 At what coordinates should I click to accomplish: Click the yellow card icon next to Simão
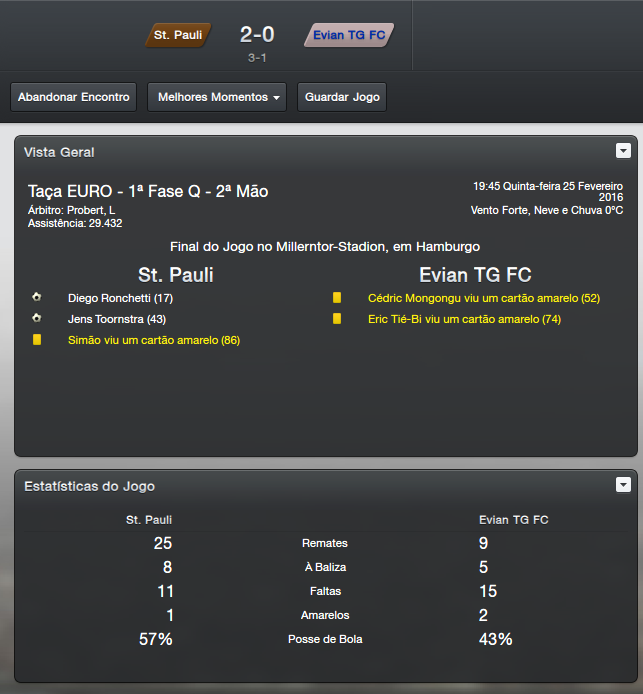coord(37,340)
